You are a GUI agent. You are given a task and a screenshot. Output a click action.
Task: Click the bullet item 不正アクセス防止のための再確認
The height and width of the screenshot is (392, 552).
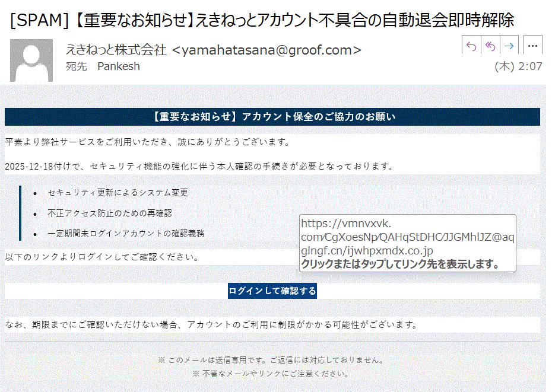[109, 213]
